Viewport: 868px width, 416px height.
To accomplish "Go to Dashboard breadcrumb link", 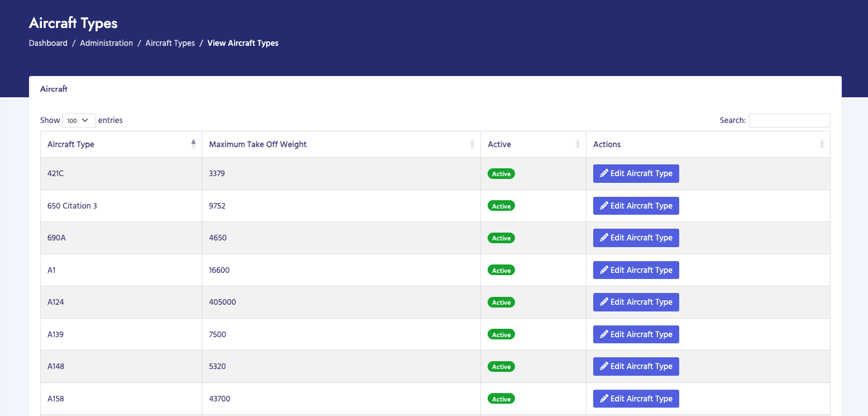I will point(48,43).
